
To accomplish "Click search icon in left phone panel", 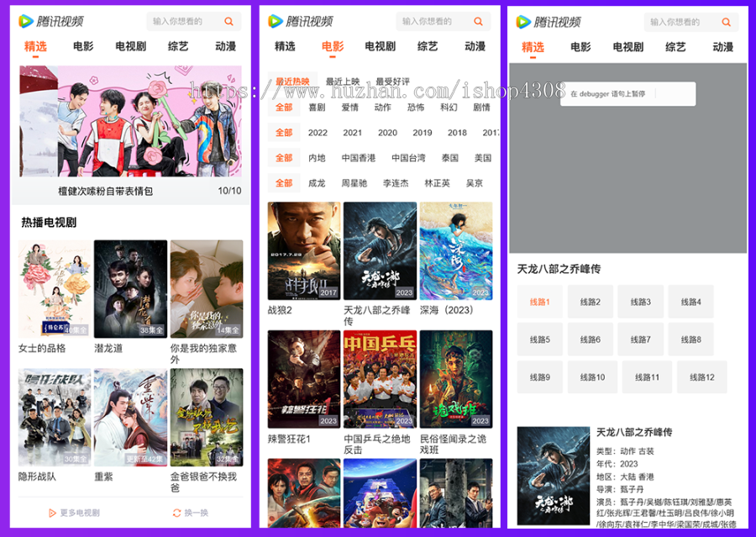I will click(x=229, y=21).
